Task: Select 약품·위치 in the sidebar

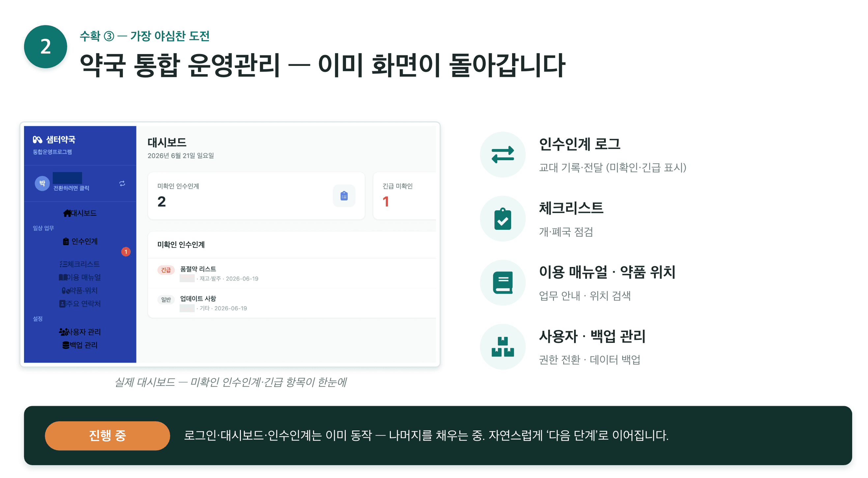Action: pyautogui.click(x=80, y=290)
